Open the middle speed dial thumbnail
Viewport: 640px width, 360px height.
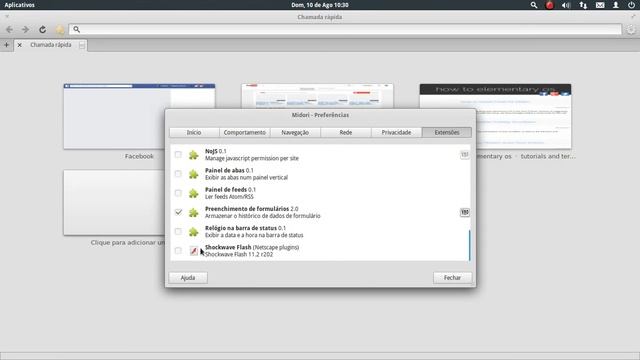[x=317, y=96]
